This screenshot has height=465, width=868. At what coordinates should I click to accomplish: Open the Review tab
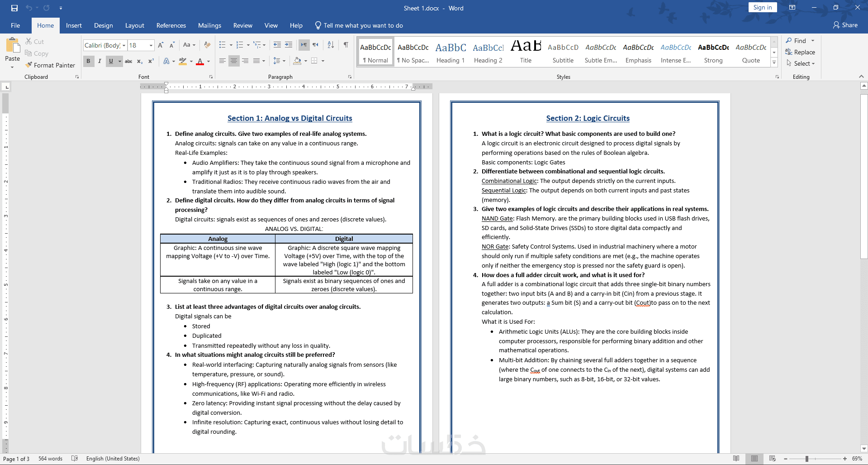[x=243, y=25]
